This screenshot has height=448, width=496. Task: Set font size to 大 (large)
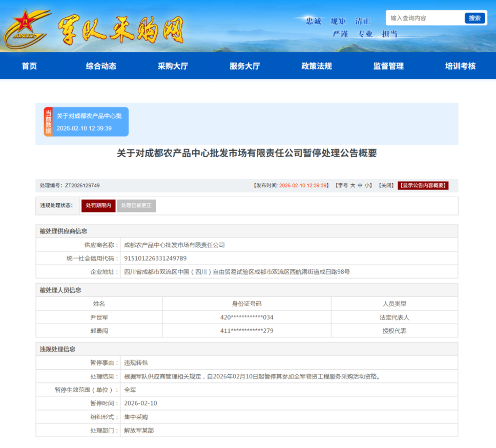tap(353, 185)
